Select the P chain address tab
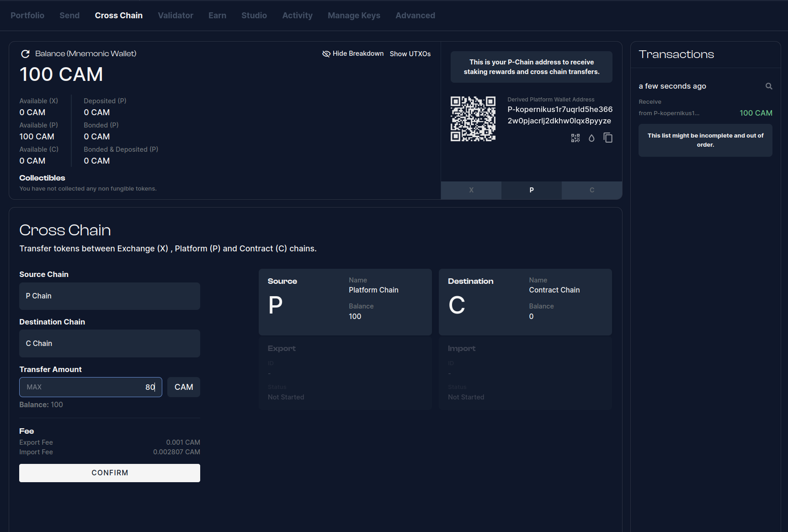The image size is (788, 532). coord(532,190)
